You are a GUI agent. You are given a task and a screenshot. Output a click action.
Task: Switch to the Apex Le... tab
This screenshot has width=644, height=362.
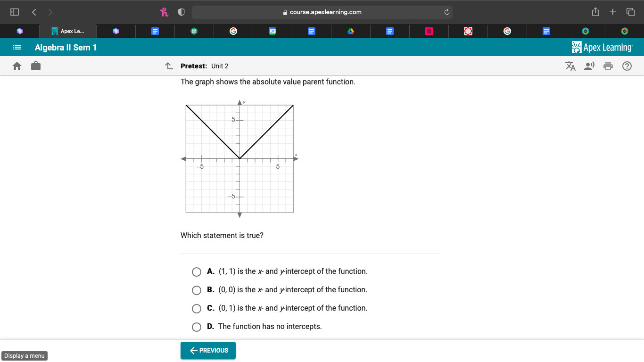[68, 31]
